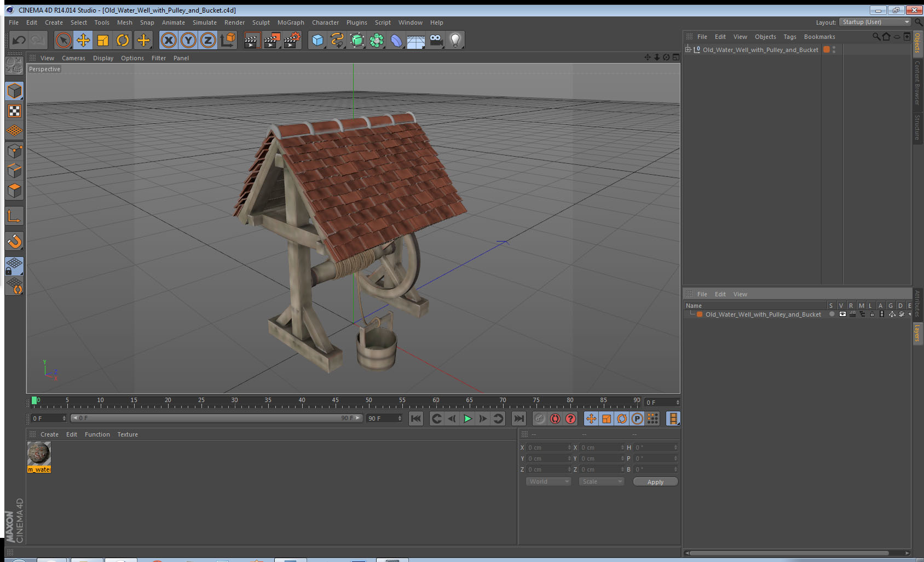Click the X position coordinate field
This screenshot has height=562, width=924.
pos(549,448)
